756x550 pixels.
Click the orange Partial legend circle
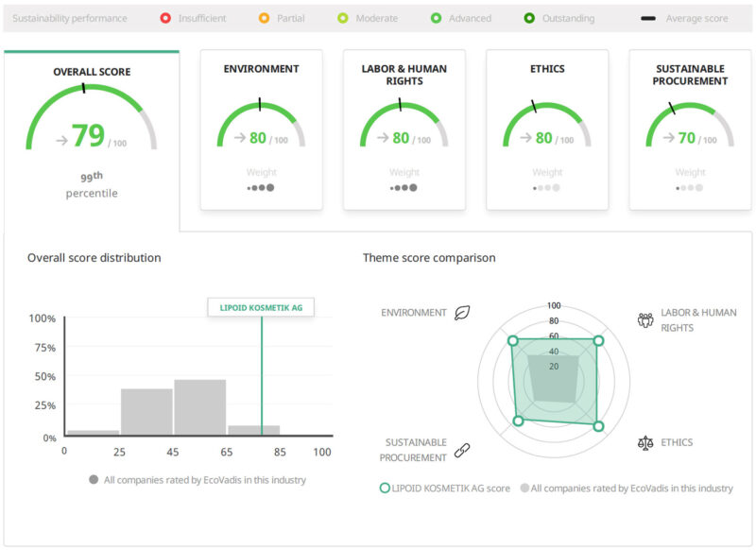tap(265, 18)
